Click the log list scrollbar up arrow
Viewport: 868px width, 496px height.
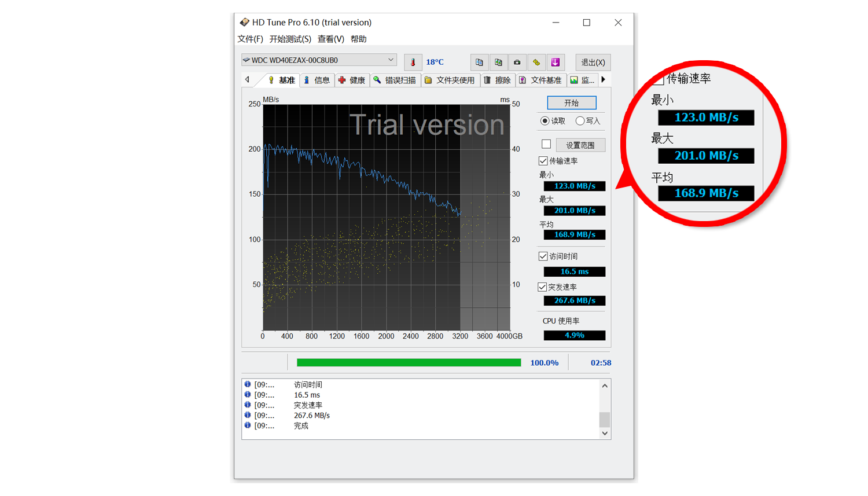point(605,385)
